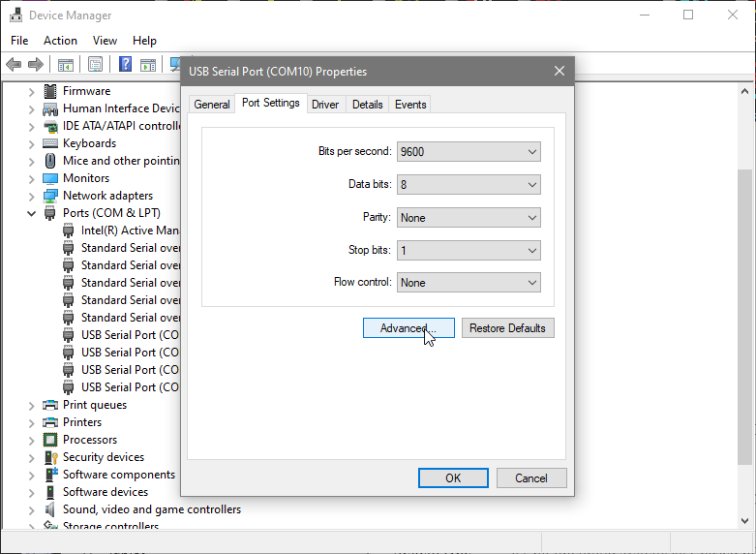Open the Bits per second dropdown
The height and width of the screenshot is (554, 756).
pos(469,151)
